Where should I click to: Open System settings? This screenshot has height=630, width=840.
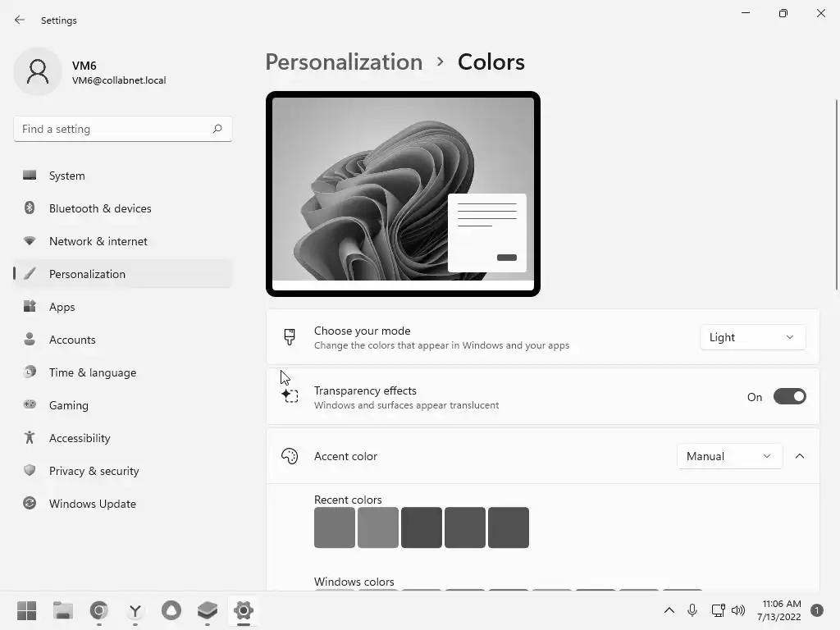[x=123, y=176]
